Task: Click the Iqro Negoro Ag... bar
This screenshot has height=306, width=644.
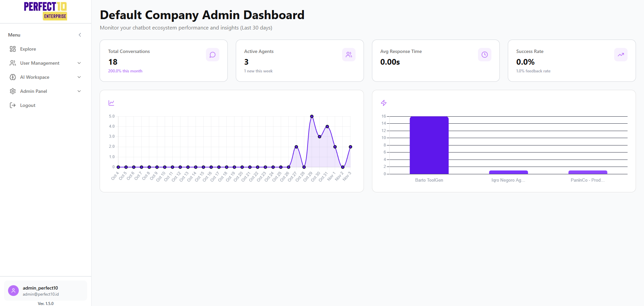Action: pos(508,172)
